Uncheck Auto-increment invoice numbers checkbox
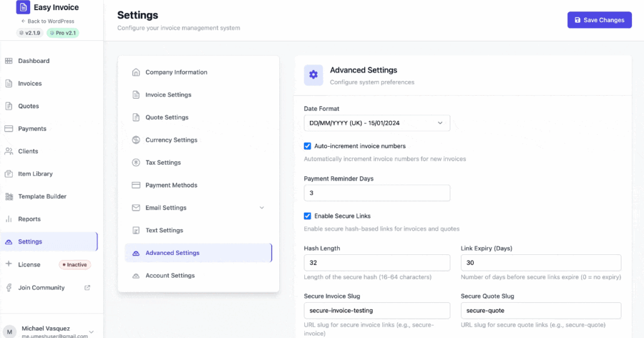The width and height of the screenshot is (644, 338). 308,146
